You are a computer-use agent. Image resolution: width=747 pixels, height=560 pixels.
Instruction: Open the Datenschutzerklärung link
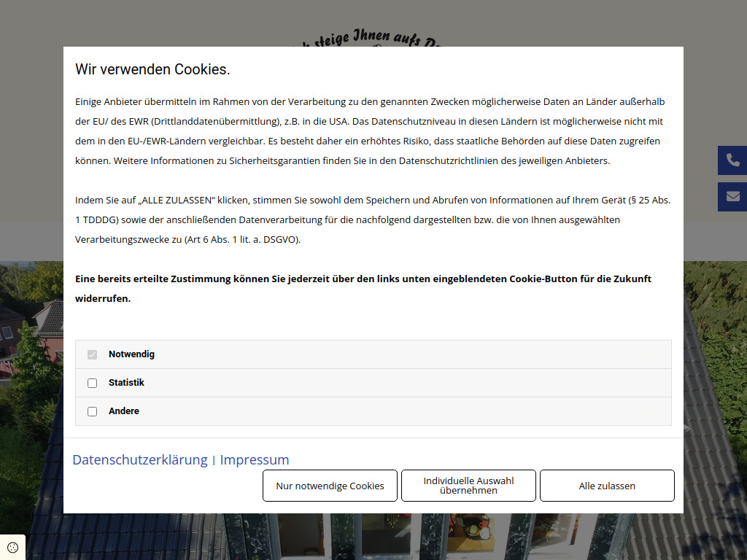pos(139,459)
